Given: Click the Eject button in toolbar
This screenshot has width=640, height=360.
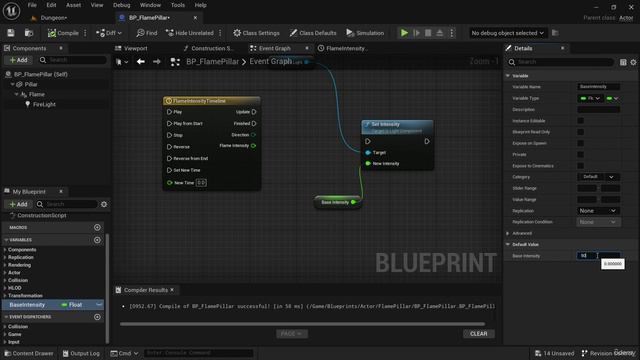Looking at the screenshot, I should click(x=440, y=33).
